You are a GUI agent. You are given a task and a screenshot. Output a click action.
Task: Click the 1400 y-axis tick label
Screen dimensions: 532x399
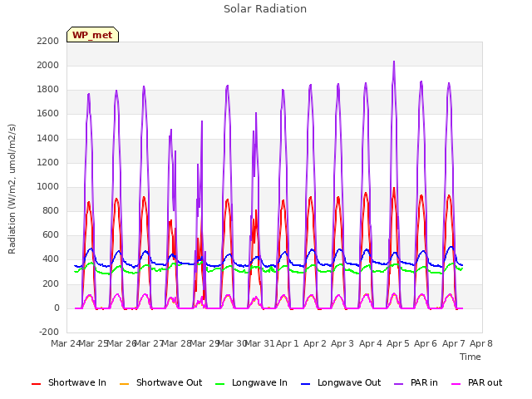(48, 138)
